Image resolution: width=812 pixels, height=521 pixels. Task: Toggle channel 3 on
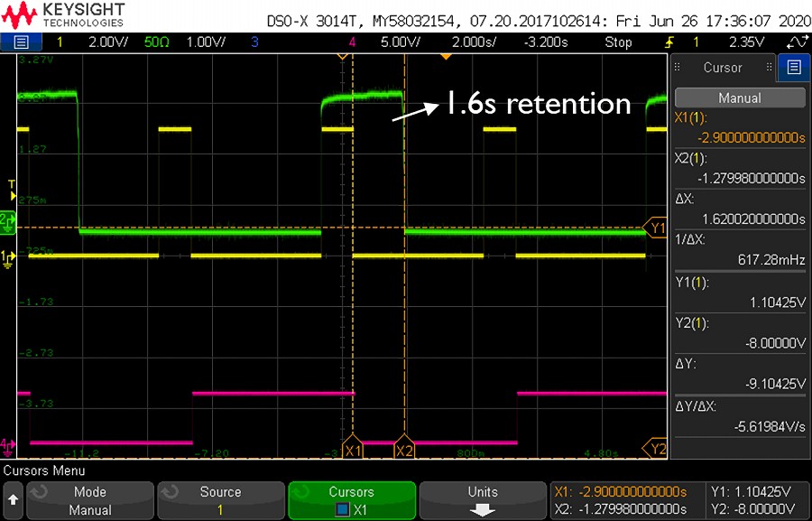point(255,42)
